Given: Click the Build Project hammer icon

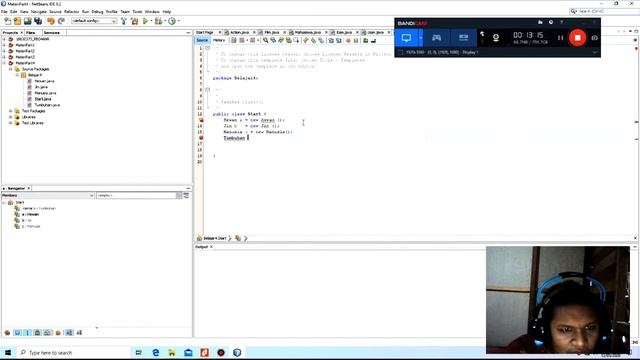Looking at the screenshot, I should click(124, 21).
